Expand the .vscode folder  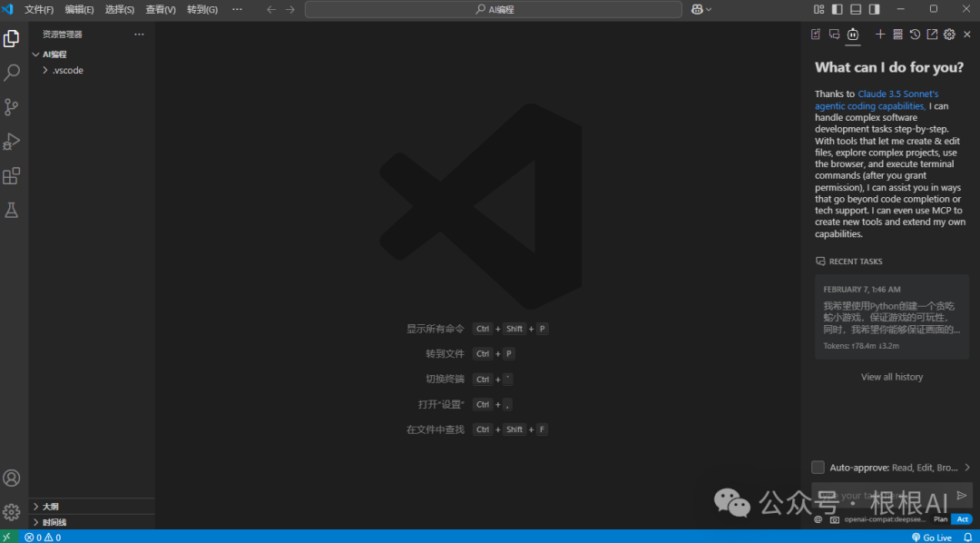click(x=92, y=70)
